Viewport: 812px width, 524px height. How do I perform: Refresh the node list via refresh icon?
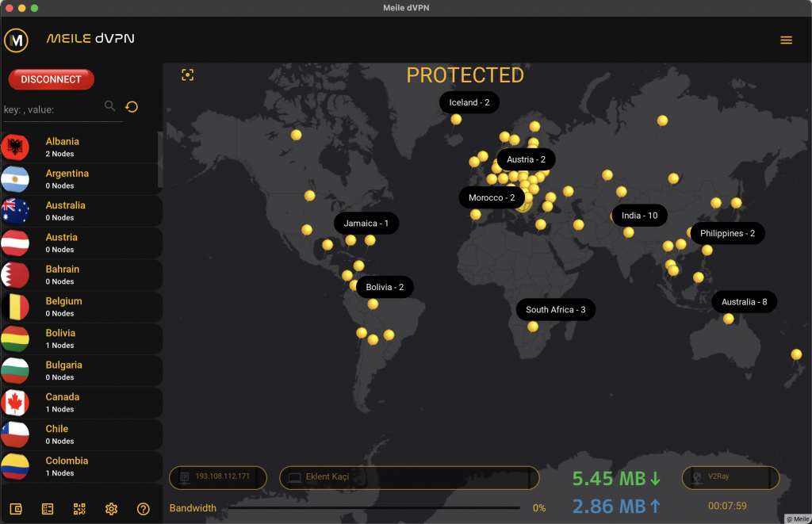(x=132, y=105)
